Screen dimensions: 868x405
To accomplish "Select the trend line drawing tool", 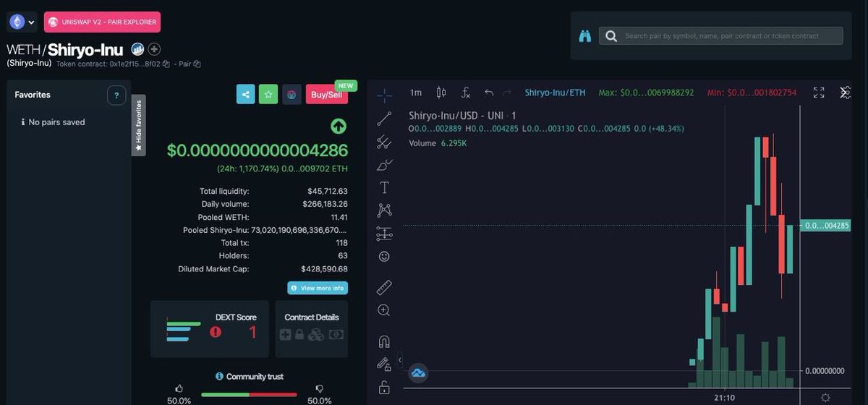I will coord(384,119).
